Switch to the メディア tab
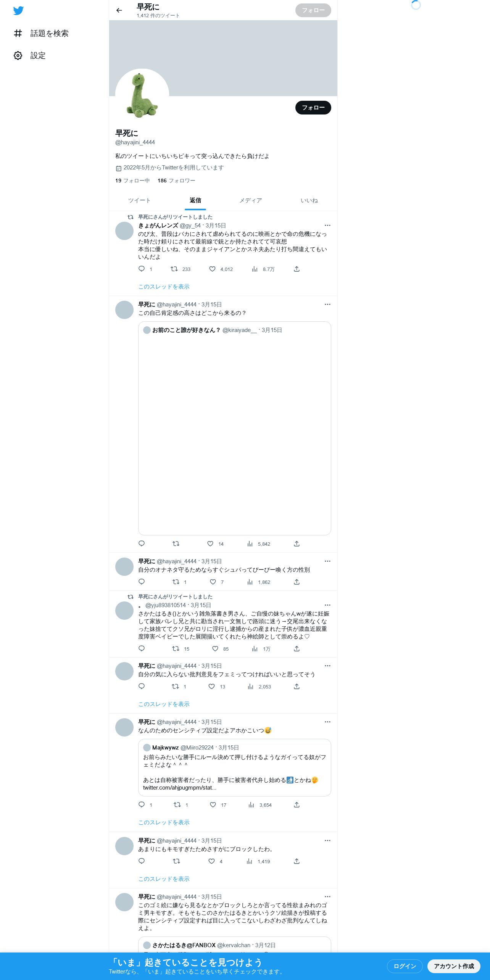 [251, 200]
